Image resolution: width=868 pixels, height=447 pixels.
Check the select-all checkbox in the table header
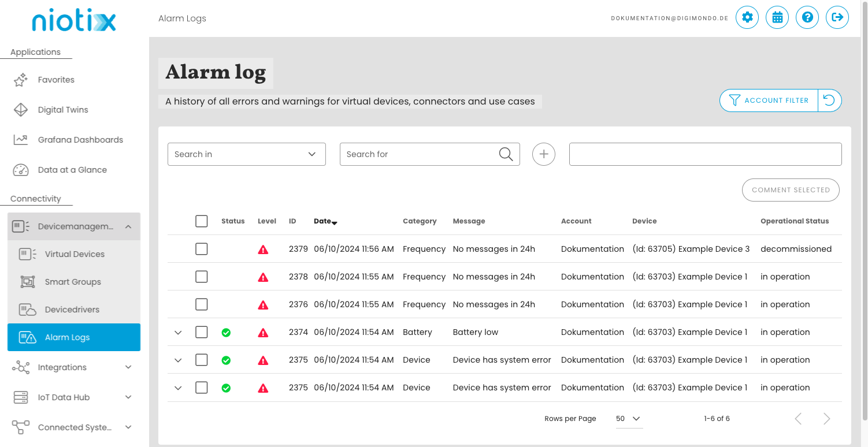(202, 221)
